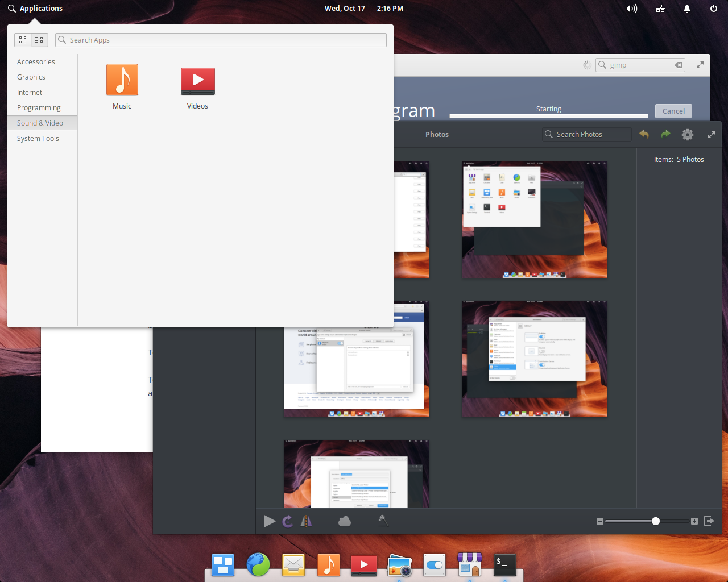
Task: Open the Terminal from the dock
Action: point(505,564)
